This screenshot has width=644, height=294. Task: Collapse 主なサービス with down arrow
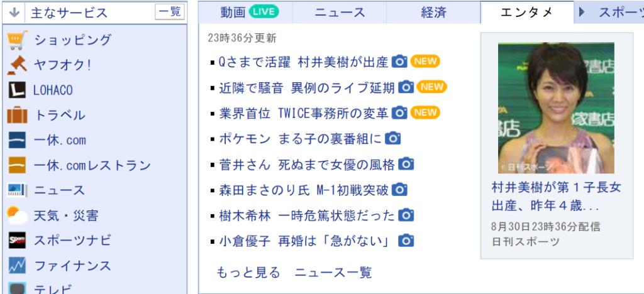coord(14,13)
